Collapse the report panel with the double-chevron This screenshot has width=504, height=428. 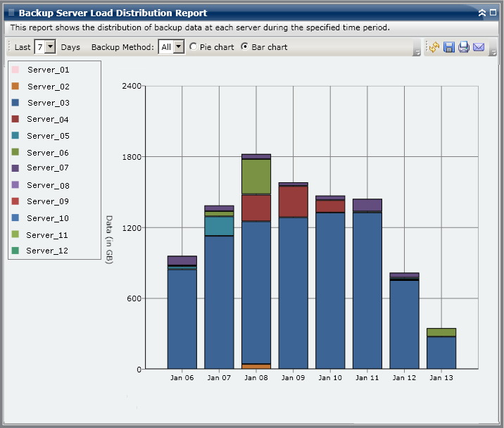(x=482, y=13)
